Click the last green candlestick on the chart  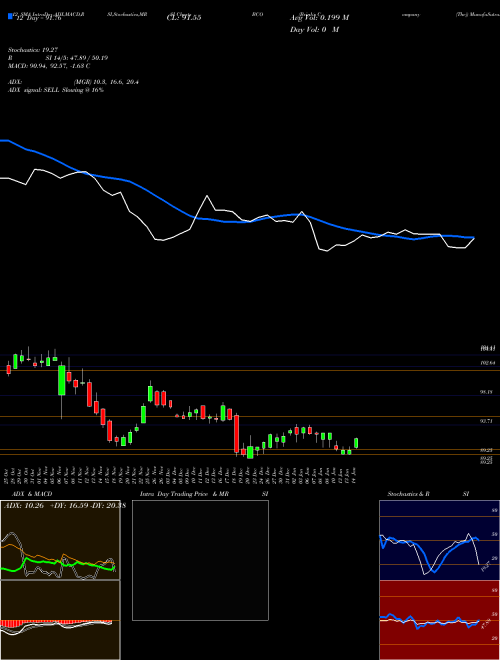click(356, 443)
